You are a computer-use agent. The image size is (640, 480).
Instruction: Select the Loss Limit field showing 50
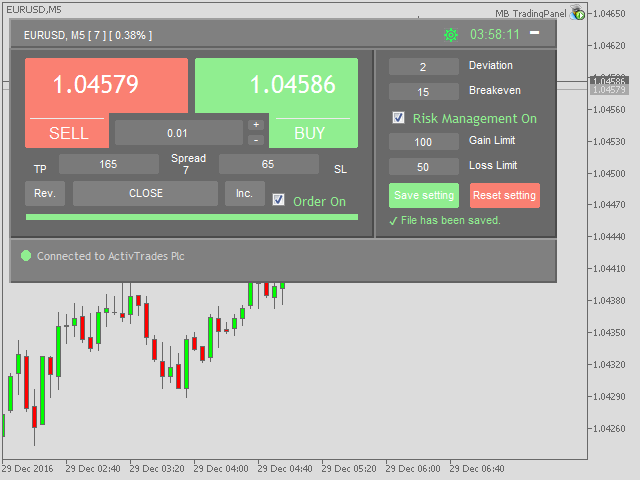tap(424, 167)
